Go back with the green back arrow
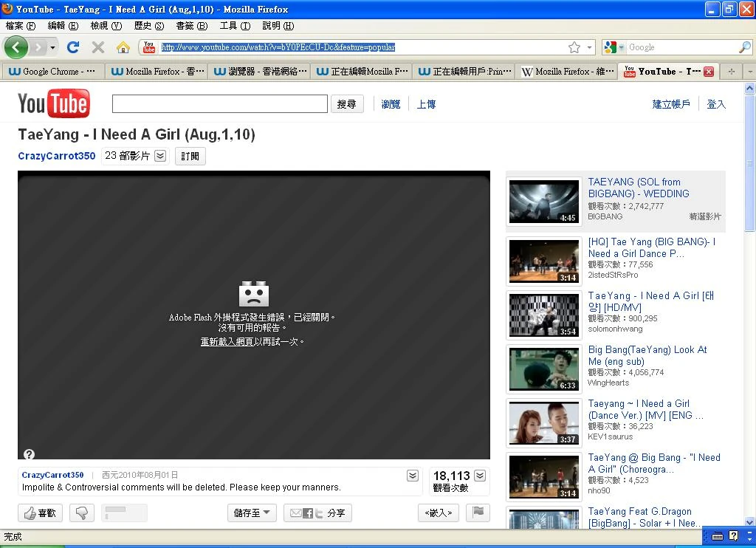This screenshot has width=756, height=548. tap(16, 47)
